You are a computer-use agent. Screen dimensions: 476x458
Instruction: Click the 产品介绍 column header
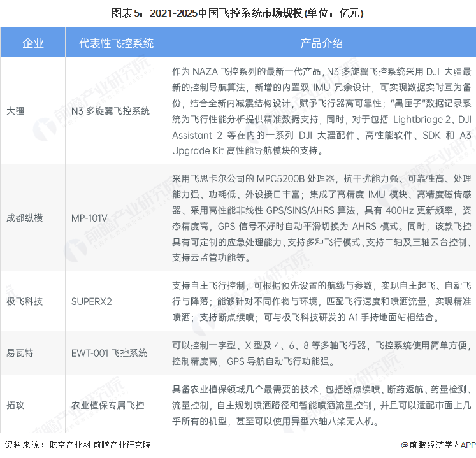click(321, 43)
